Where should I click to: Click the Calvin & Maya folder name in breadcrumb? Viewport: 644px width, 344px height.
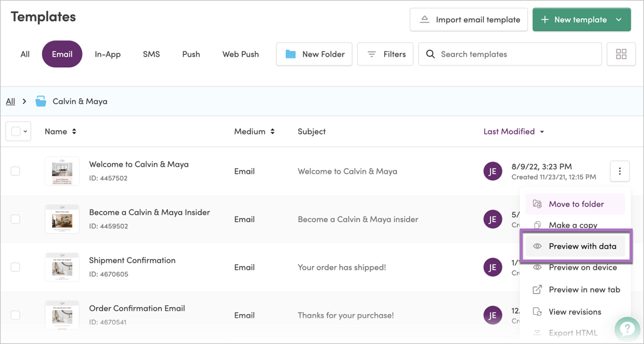[x=80, y=101]
